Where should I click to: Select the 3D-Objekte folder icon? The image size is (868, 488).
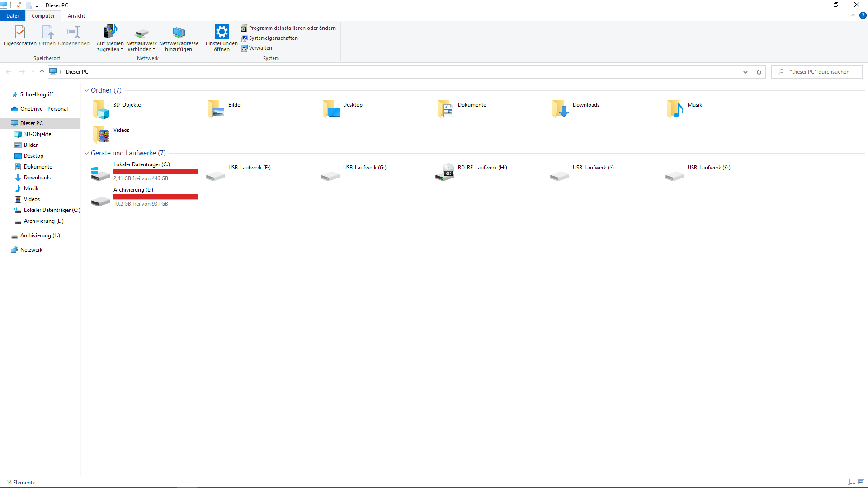[x=101, y=109]
